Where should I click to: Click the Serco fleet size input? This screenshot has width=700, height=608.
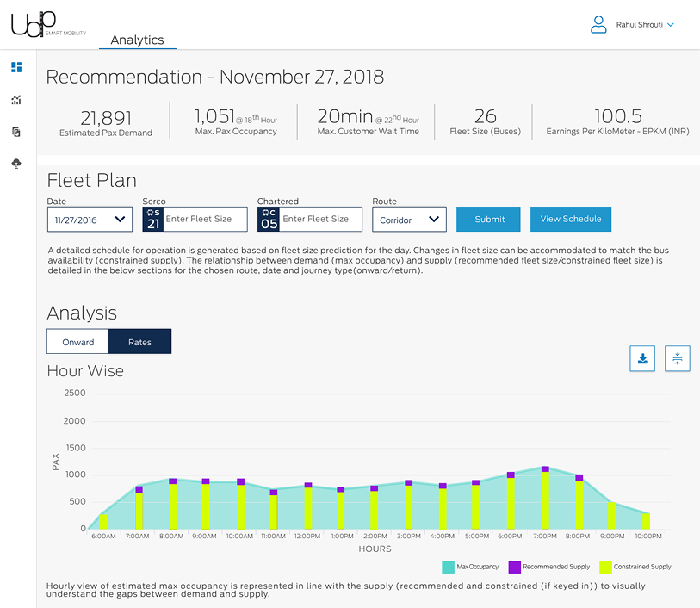tap(204, 219)
